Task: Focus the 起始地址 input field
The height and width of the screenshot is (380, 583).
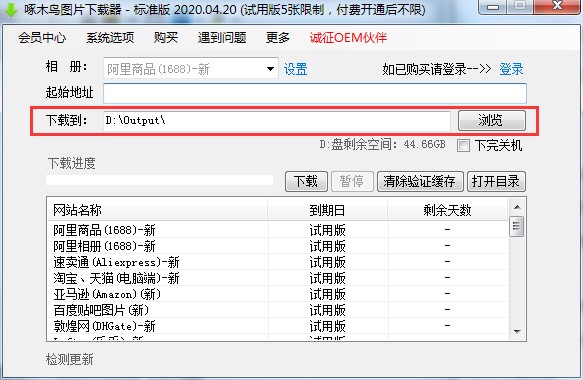Action: (315, 93)
